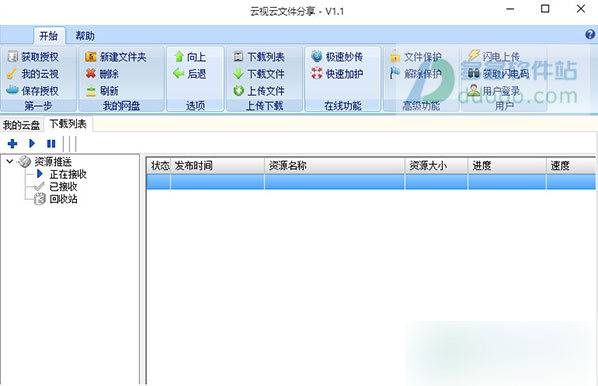Switch to the 开始 ribbon tab

pos(49,36)
